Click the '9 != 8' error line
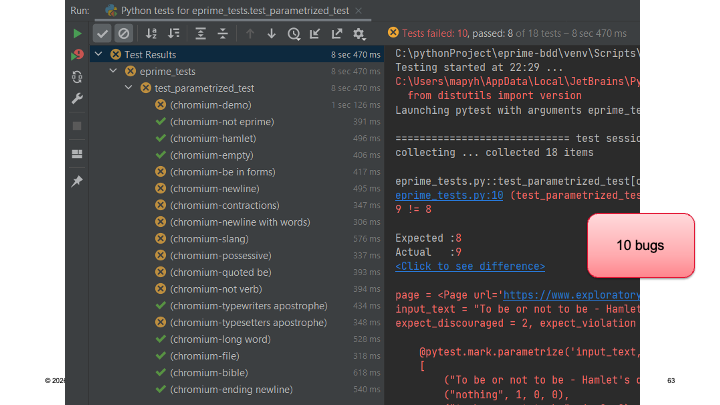The height and width of the screenshot is (405, 720). (x=413, y=209)
